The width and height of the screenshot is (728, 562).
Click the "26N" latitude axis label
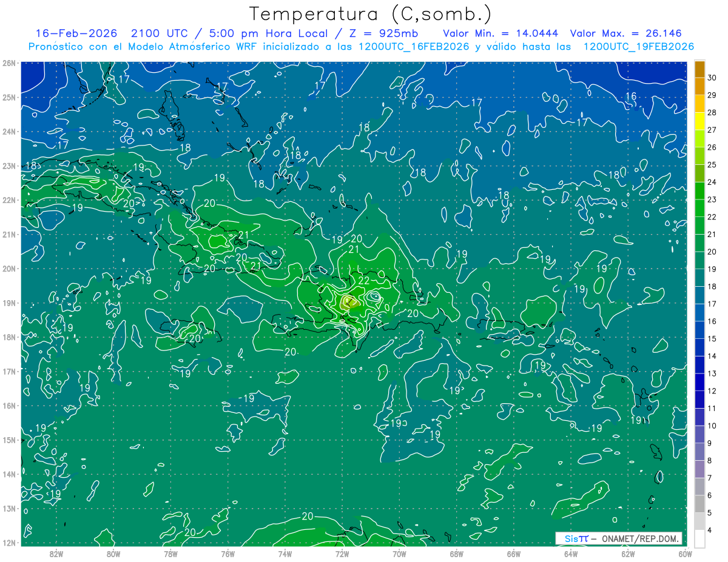(10, 63)
